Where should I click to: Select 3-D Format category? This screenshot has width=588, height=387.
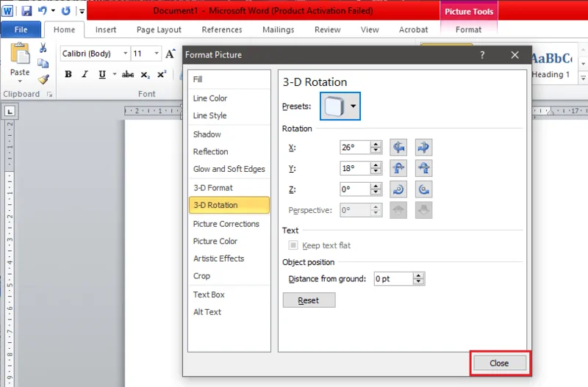pyautogui.click(x=229, y=188)
